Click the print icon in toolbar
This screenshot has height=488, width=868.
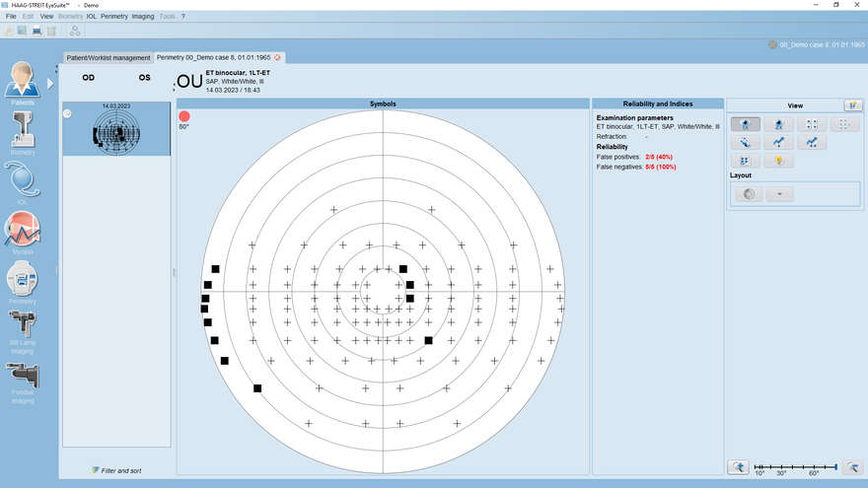[36, 32]
